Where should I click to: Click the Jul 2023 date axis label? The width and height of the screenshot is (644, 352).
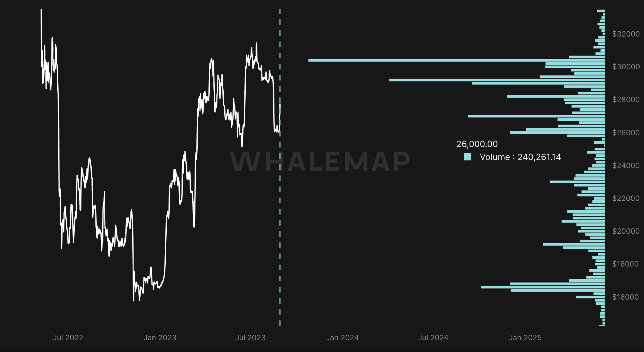point(250,338)
